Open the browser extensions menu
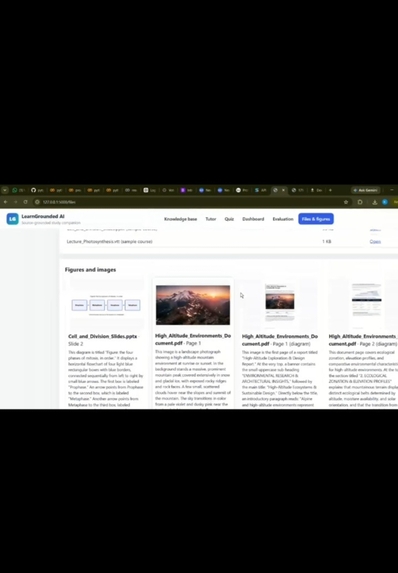The width and height of the screenshot is (398, 573). click(360, 202)
